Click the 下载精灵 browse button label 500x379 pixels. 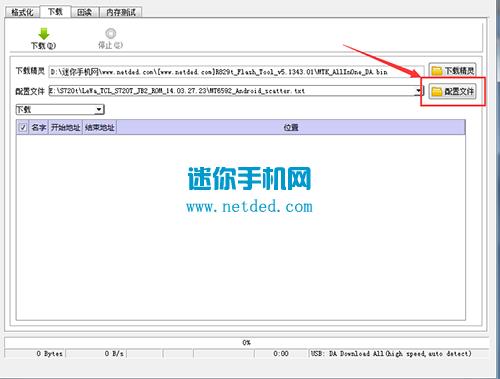point(459,71)
